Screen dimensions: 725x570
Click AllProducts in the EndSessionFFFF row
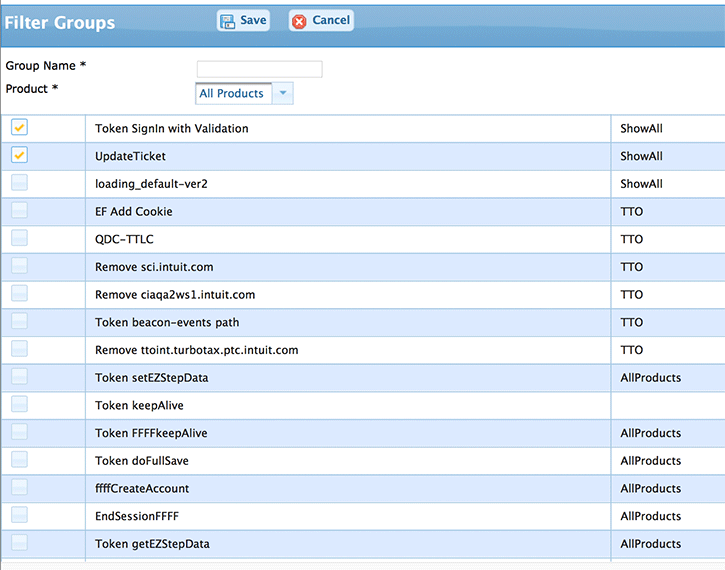coord(651,516)
